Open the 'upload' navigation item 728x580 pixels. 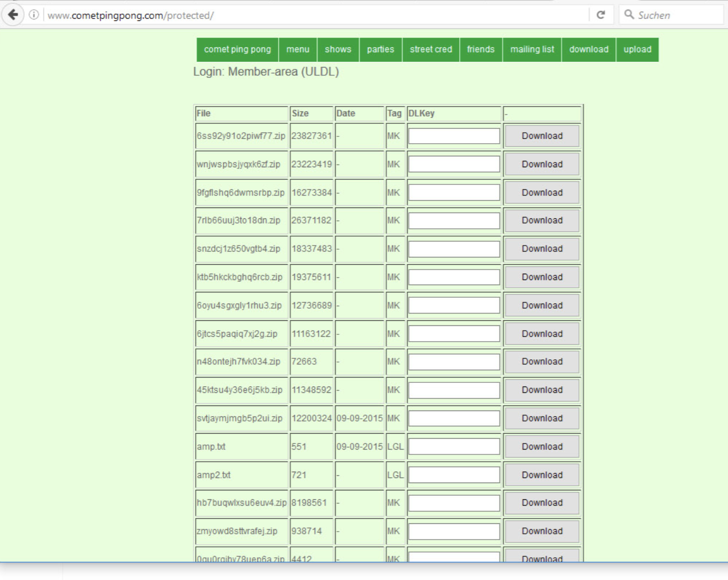[637, 49]
